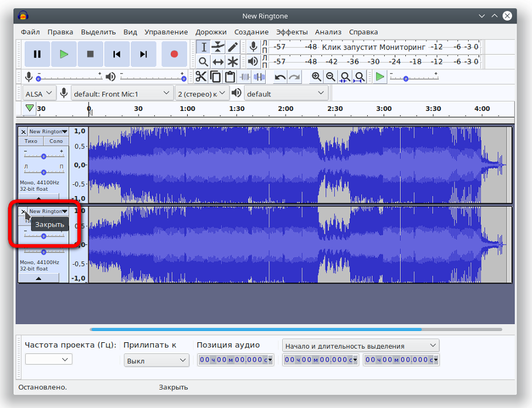Open the ALSA audio host dropdown

point(39,93)
